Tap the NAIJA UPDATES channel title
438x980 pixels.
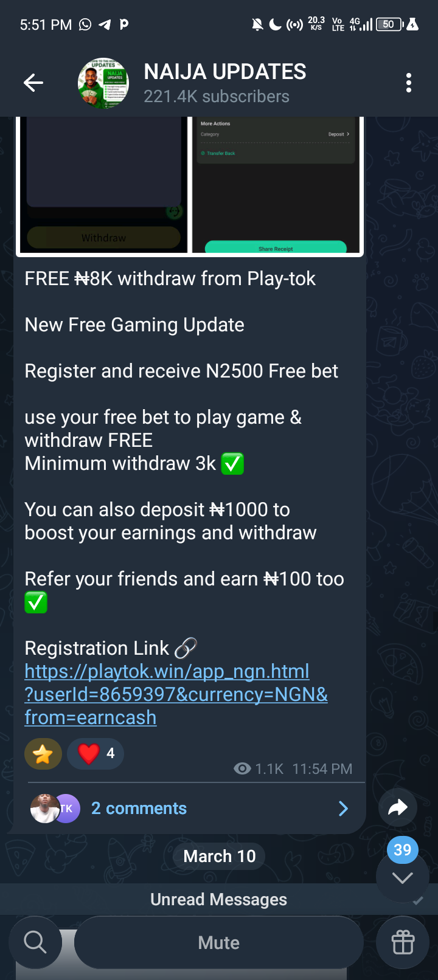(x=225, y=72)
